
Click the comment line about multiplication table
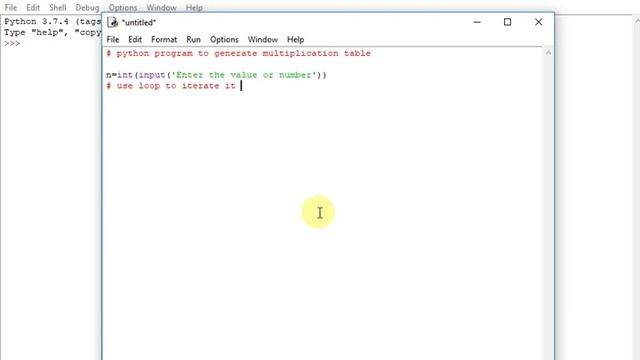pyautogui.click(x=238, y=53)
